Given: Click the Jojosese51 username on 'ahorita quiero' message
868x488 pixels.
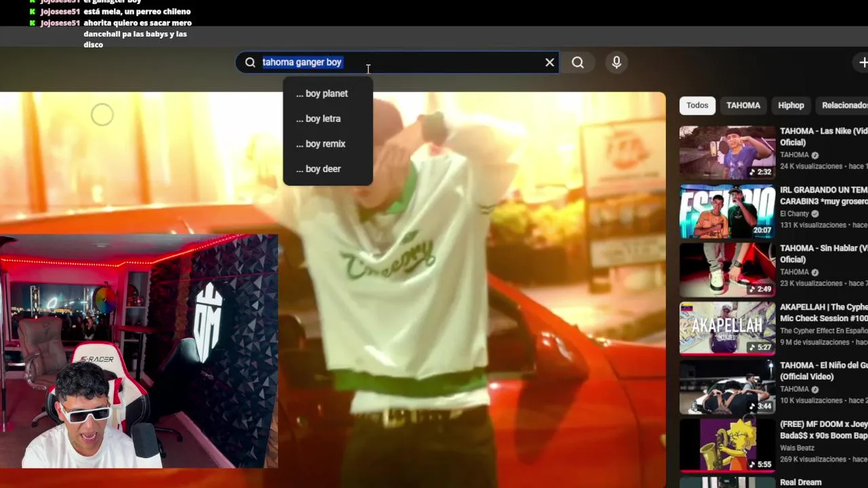Looking at the screenshot, I should tap(60, 23).
